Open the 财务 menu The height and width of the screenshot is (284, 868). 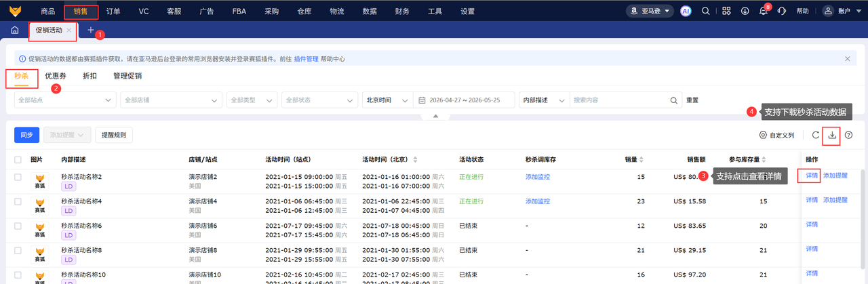(x=401, y=11)
